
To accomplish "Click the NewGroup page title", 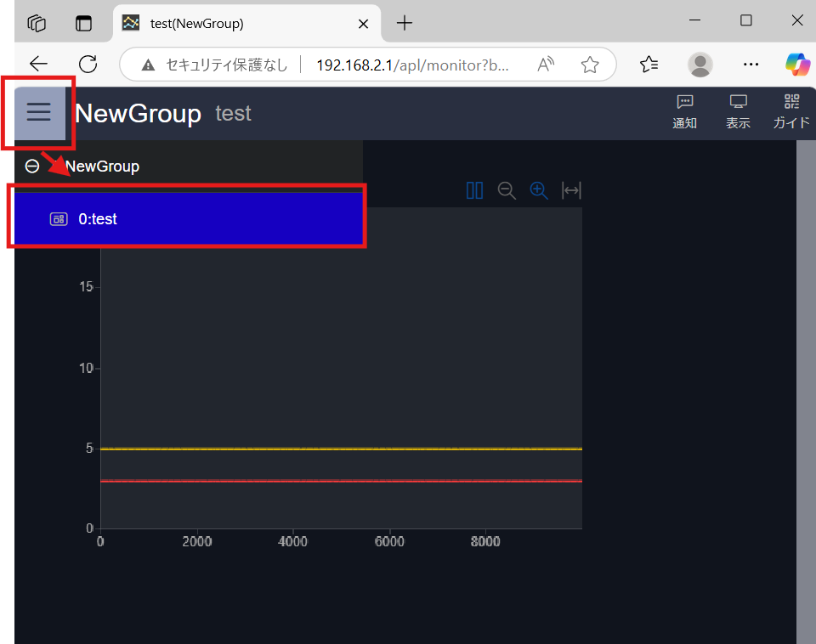I will [x=139, y=113].
